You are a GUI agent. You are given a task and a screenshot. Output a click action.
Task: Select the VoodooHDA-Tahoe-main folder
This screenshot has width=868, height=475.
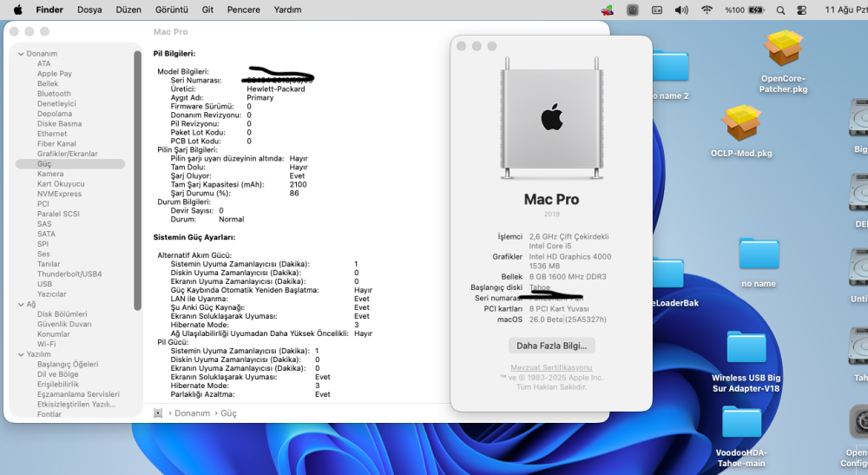click(x=741, y=422)
